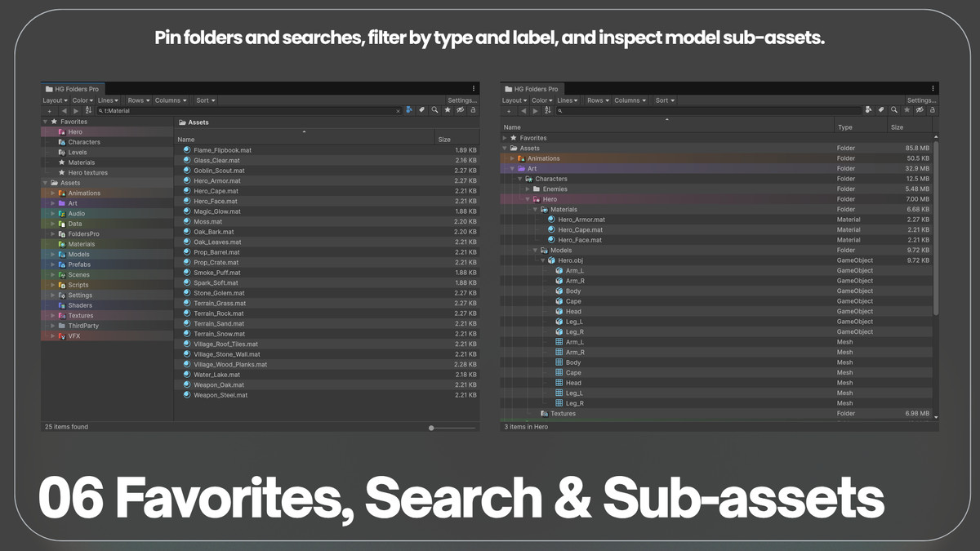Select the Hero textures saved search favorite
The image size is (980, 551).
coord(107,173)
